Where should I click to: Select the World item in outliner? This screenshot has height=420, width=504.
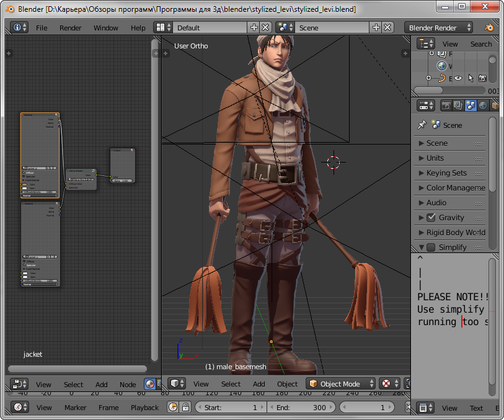tap(442, 66)
